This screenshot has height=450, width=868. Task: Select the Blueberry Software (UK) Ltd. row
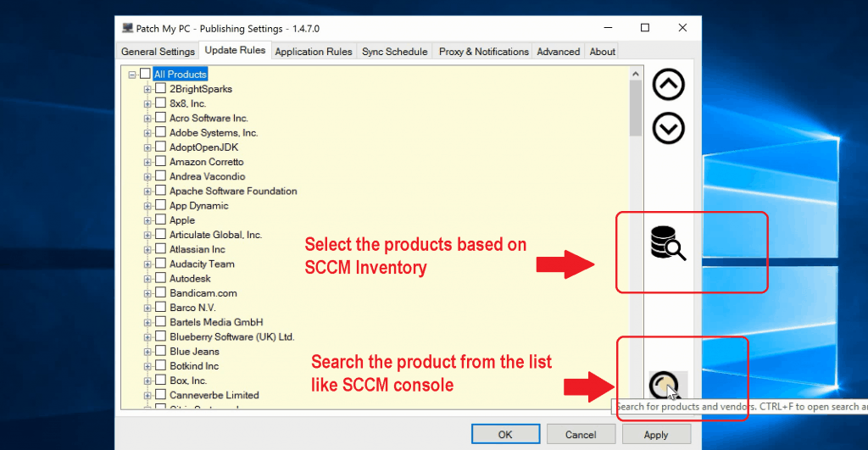[232, 336]
